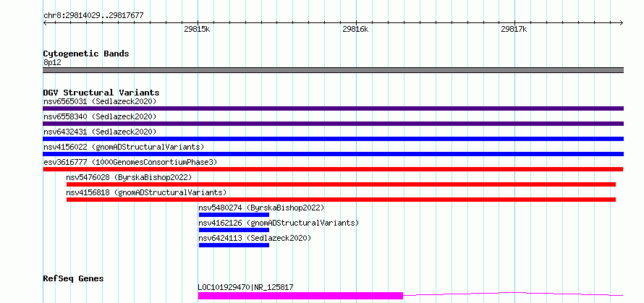Click the Cytogenetic Bands track title
Image resolution: width=644 pixels, height=303 pixels.
point(86,54)
